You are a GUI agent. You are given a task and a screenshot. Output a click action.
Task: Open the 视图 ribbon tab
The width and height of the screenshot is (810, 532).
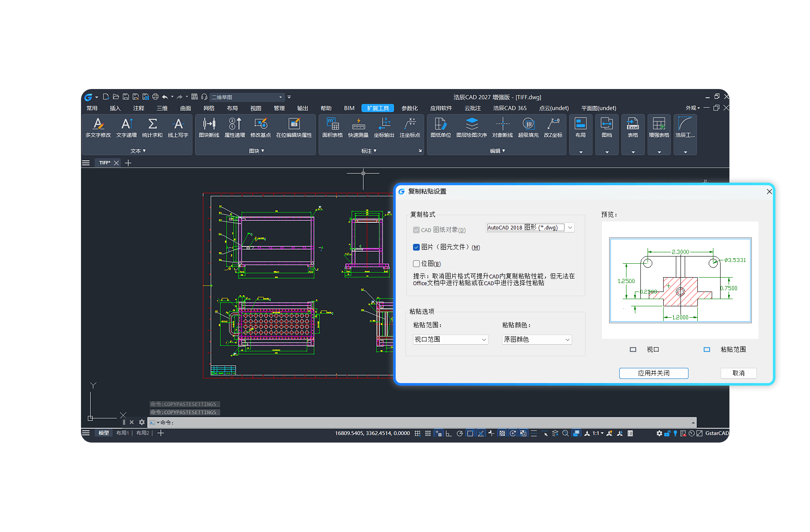pos(256,108)
